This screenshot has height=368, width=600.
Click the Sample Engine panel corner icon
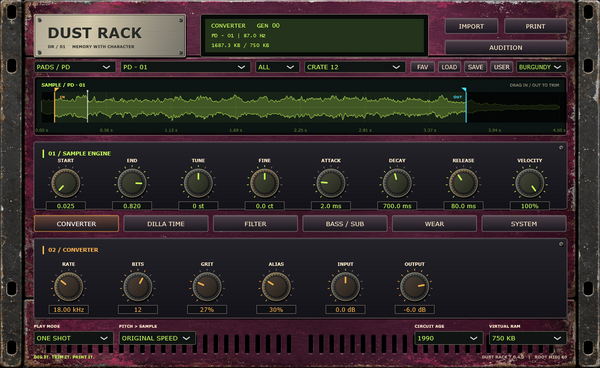pos(561,148)
